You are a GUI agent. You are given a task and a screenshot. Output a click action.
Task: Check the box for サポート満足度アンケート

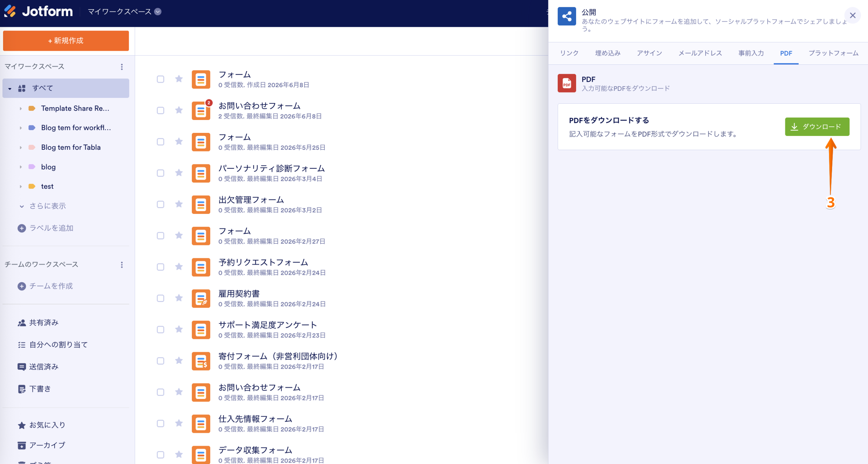coord(160,329)
